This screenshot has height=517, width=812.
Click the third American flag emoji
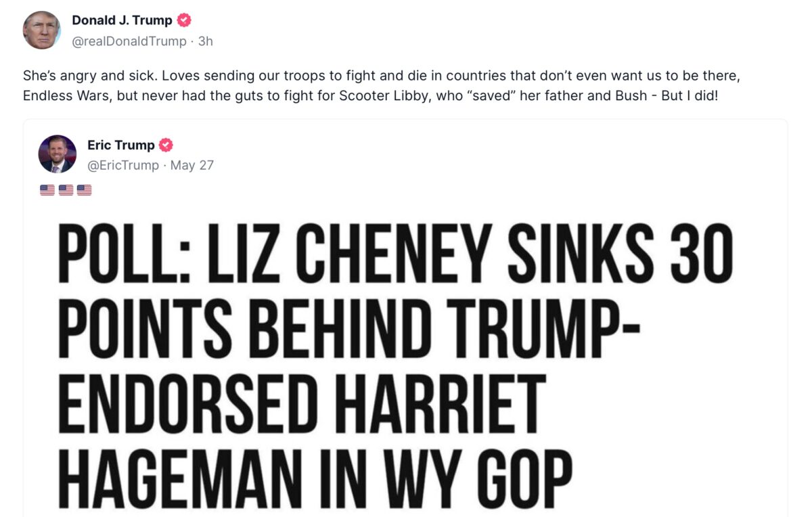(x=84, y=190)
